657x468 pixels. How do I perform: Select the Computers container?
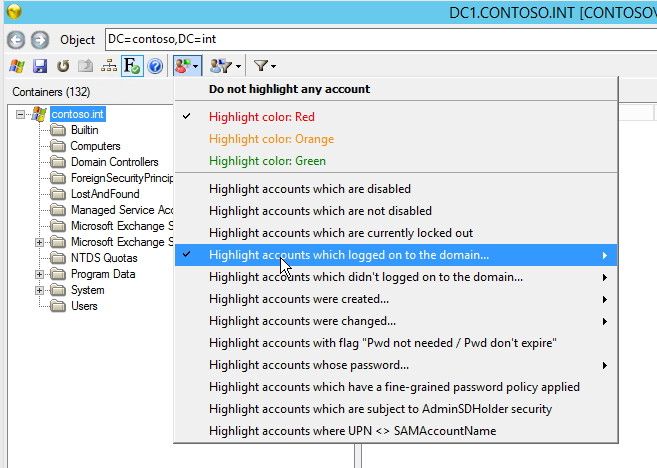pos(96,146)
